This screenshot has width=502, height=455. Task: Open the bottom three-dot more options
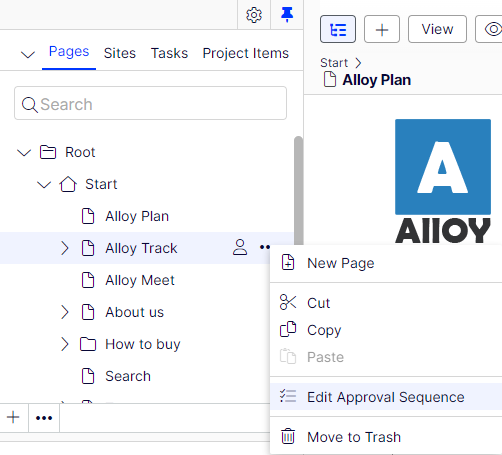click(x=44, y=417)
